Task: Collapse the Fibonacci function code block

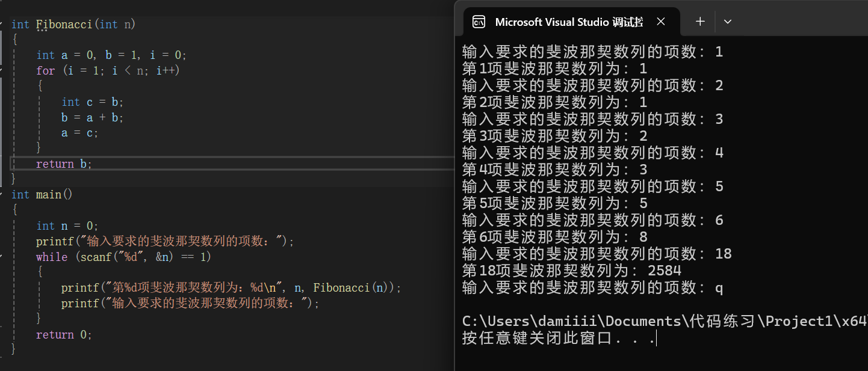Action: click(x=2, y=24)
